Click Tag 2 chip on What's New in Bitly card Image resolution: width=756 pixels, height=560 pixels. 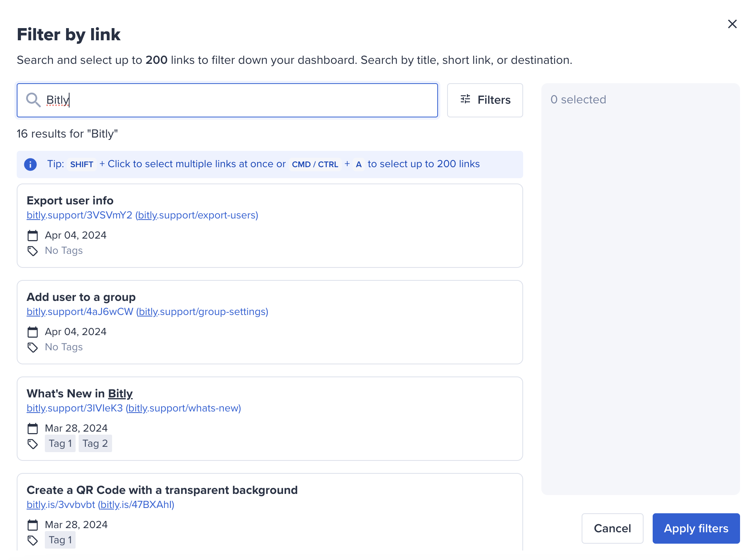point(95,443)
